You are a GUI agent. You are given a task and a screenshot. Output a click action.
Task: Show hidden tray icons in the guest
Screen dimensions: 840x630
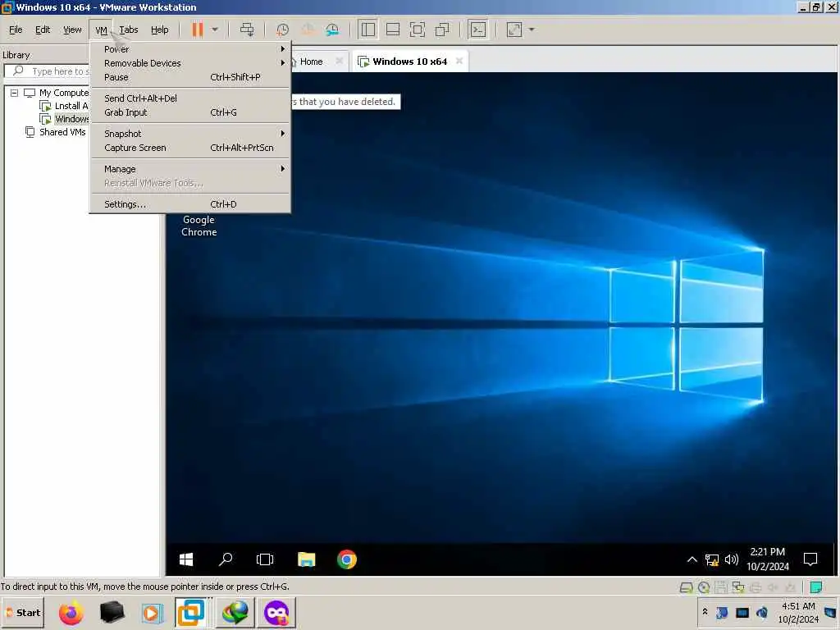click(692, 559)
